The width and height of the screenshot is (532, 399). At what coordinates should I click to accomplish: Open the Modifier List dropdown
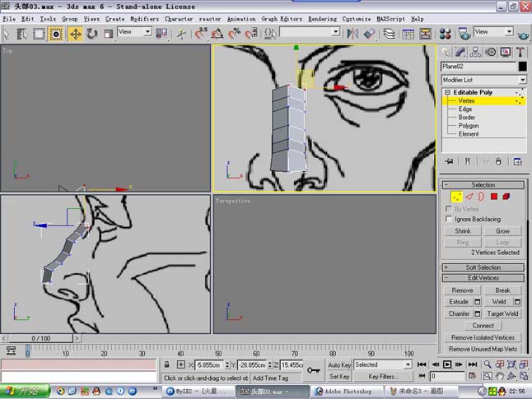pos(522,80)
